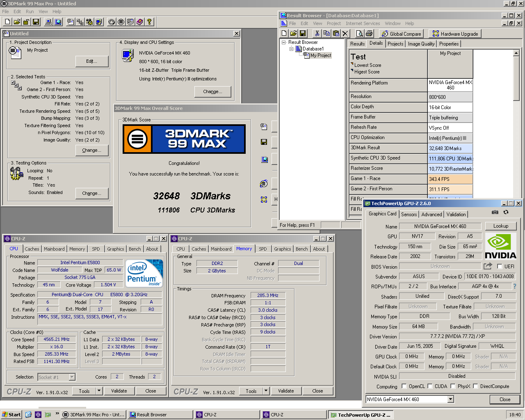Click the Global Compare button
This screenshot has height=420, width=525.
coord(401,34)
